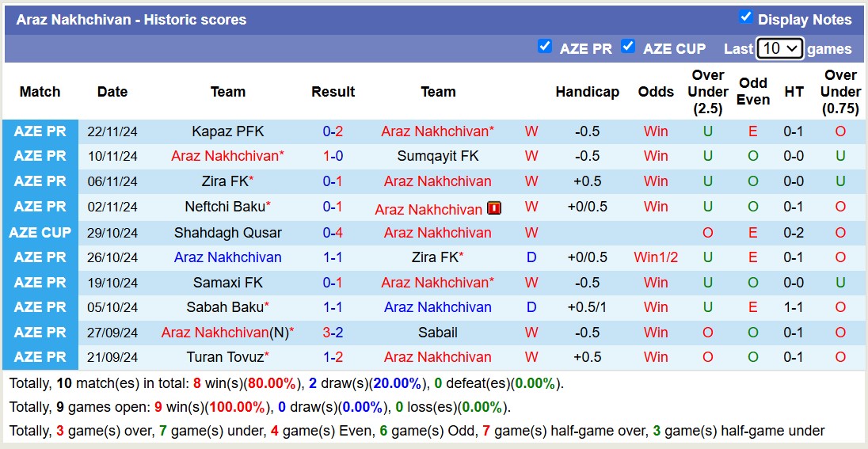The width and height of the screenshot is (868, 449).
Task: Click the 1-2 score against Turan Tovuz
Action: pyautogui.click(x=333, y=357)
